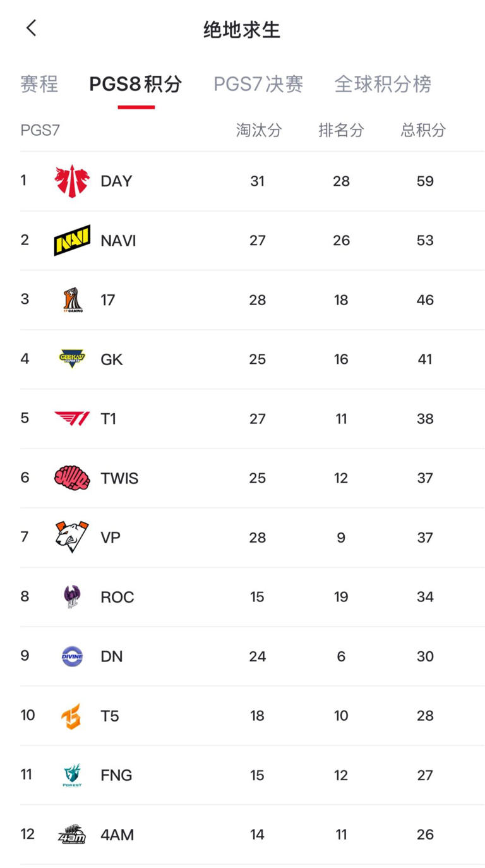Tap the ROC team logo

[x=72, y=597]
